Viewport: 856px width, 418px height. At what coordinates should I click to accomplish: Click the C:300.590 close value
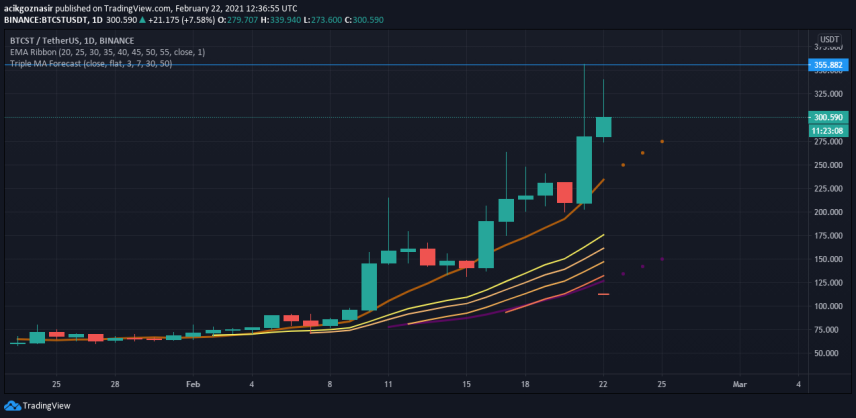pyautogui.click(x=364, y=20)
